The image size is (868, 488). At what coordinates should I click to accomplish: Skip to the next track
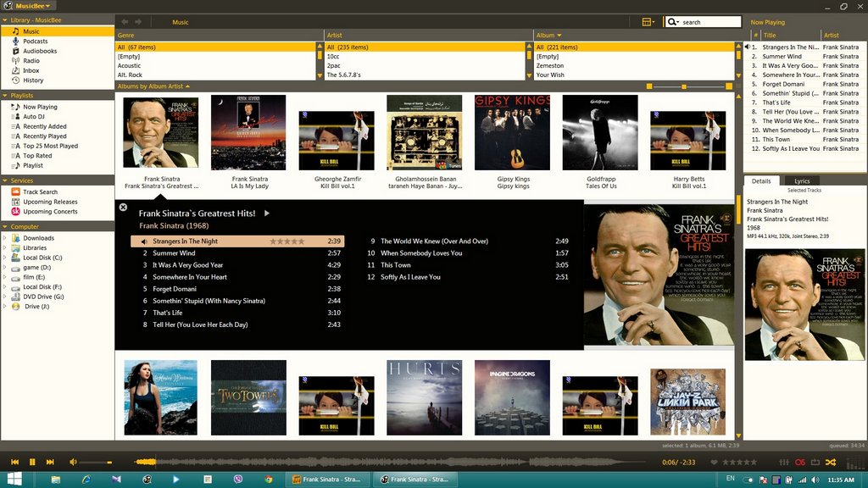point(50,462)
